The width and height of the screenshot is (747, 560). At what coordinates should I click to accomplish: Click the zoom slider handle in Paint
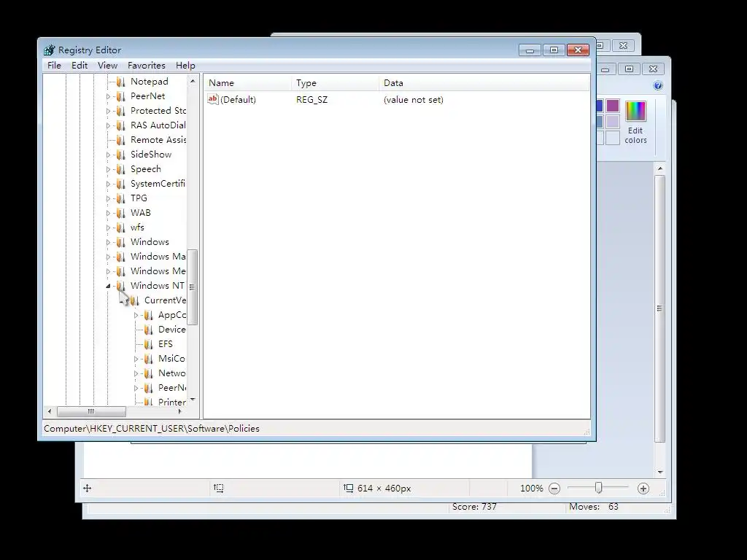point(598,488)
